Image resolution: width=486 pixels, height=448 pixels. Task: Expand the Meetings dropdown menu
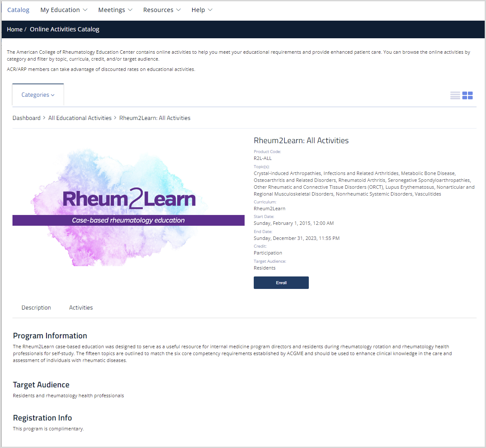pyautogui.click(x=115, y=10)
